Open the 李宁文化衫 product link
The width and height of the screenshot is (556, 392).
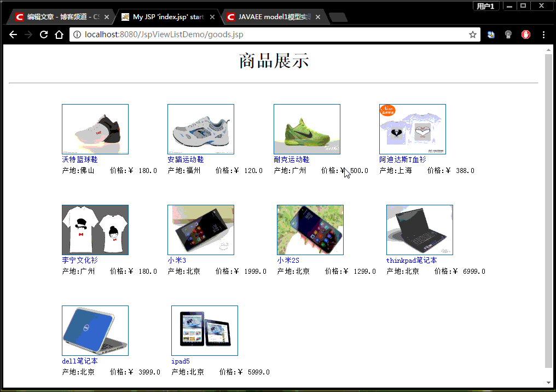80,261
